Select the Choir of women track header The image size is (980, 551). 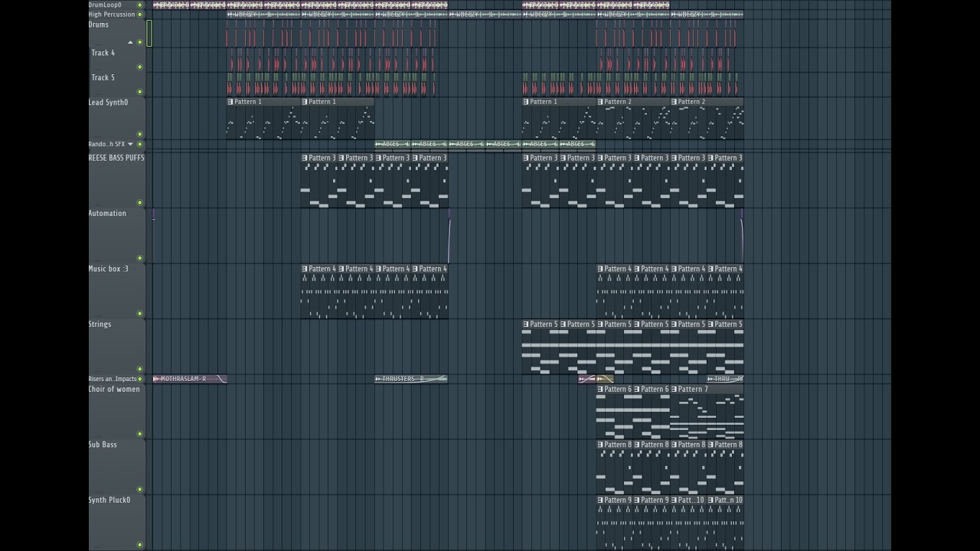[116, 411]
